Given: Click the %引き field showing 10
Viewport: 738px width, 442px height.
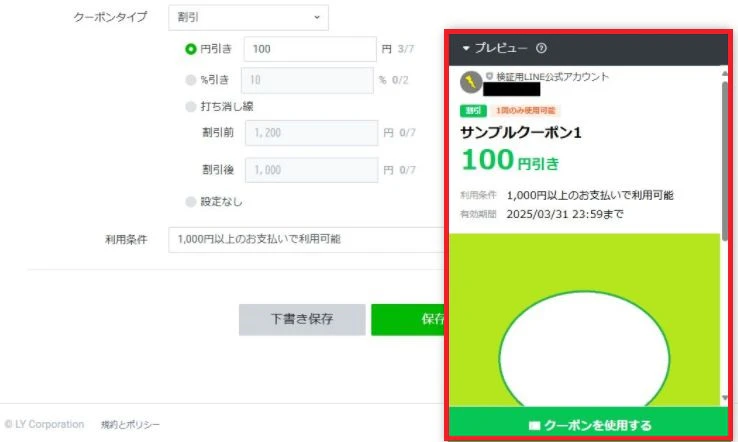Looking at the screenshot, I should click(x=307, y=80).
